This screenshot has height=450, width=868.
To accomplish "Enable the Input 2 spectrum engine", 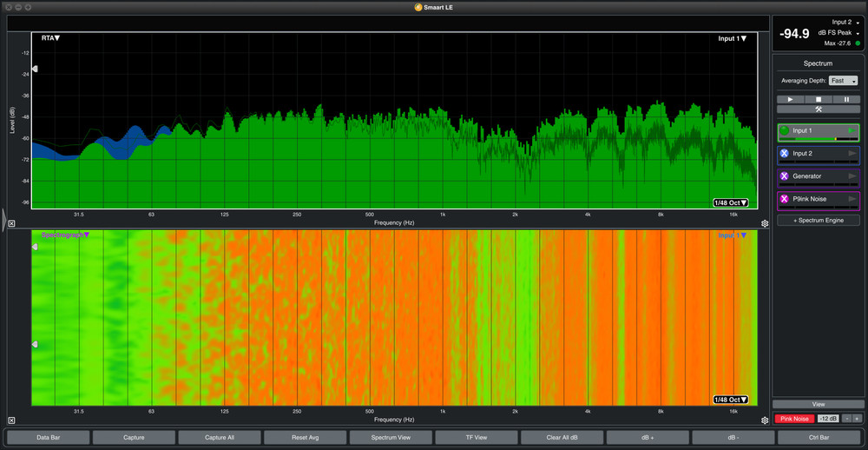I will (785, 153).
